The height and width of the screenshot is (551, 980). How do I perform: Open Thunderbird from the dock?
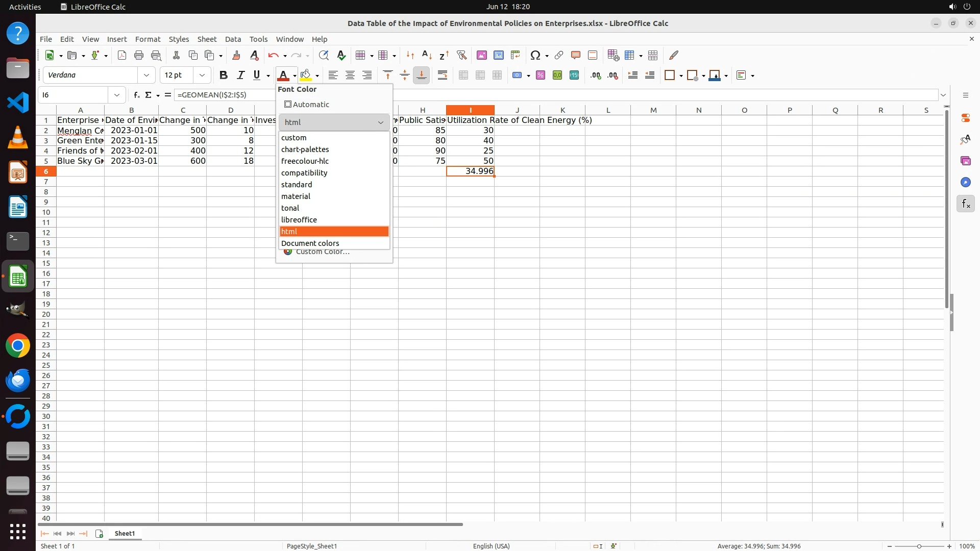18,380
